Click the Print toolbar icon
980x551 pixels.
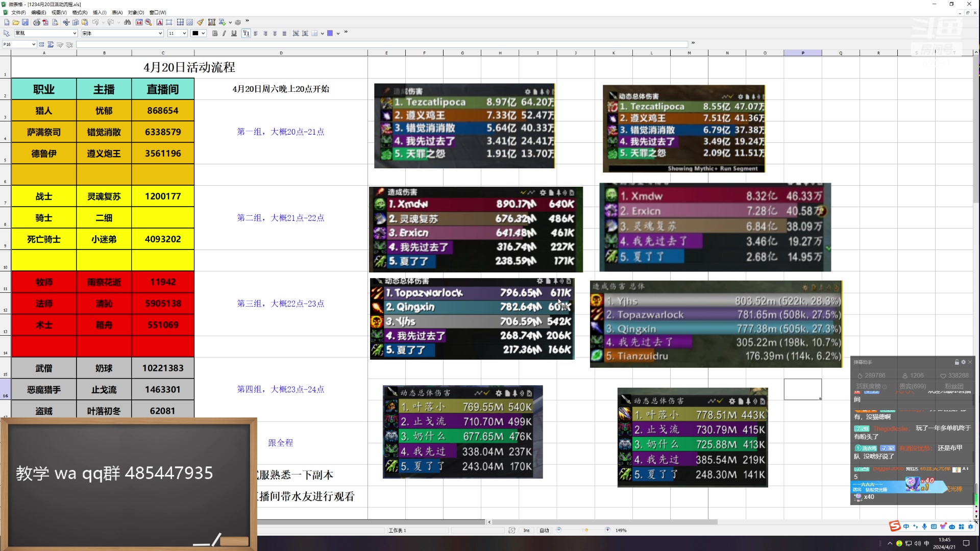point(37,22)
